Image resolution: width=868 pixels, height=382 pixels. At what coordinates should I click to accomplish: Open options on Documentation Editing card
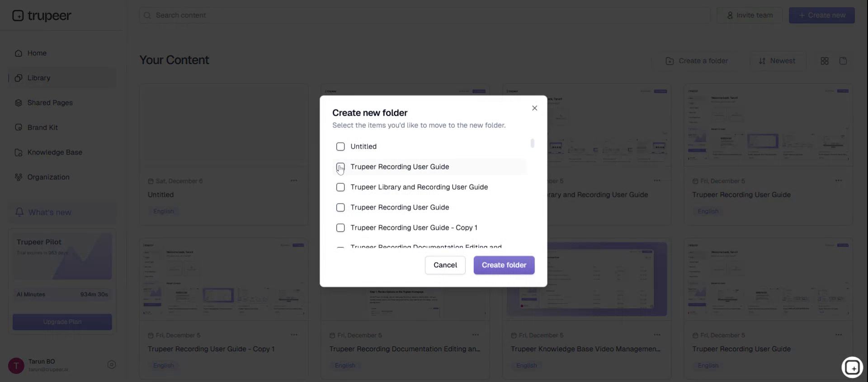click(476, 335)
